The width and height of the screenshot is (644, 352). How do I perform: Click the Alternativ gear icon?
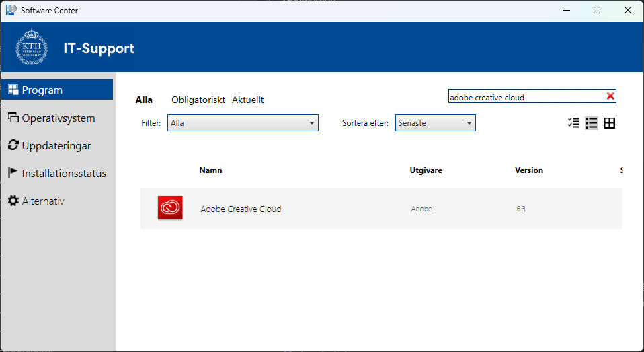coord(13,201)
